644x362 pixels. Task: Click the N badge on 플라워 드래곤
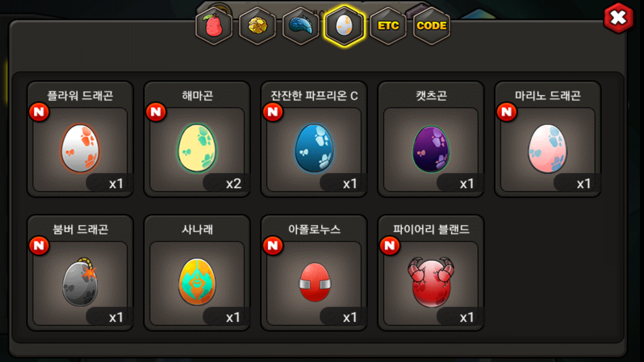point(39,112)
